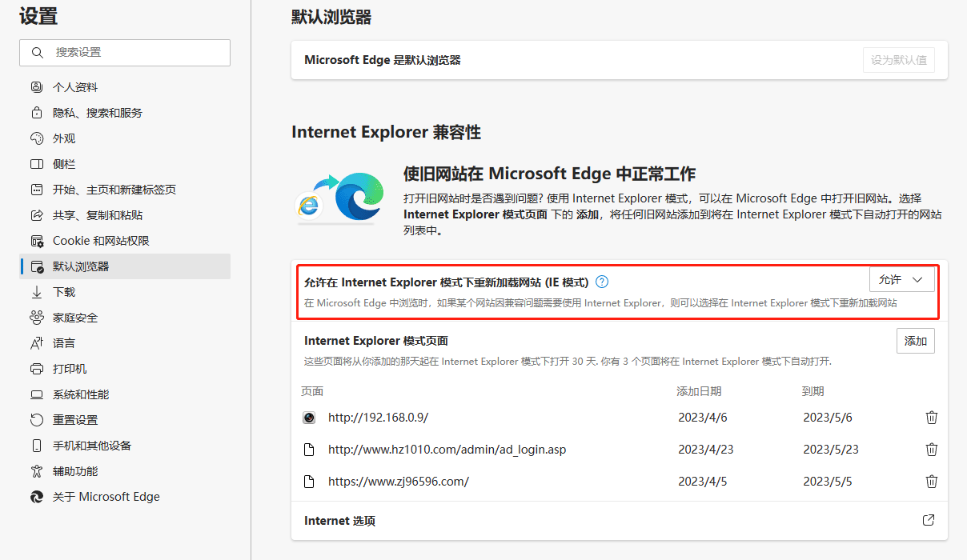The height and width of the screenshot is (560, 967).
Task: Click the http://www.hz1010.com/admin/ad_login.asp URL
Action: point(447,450)
